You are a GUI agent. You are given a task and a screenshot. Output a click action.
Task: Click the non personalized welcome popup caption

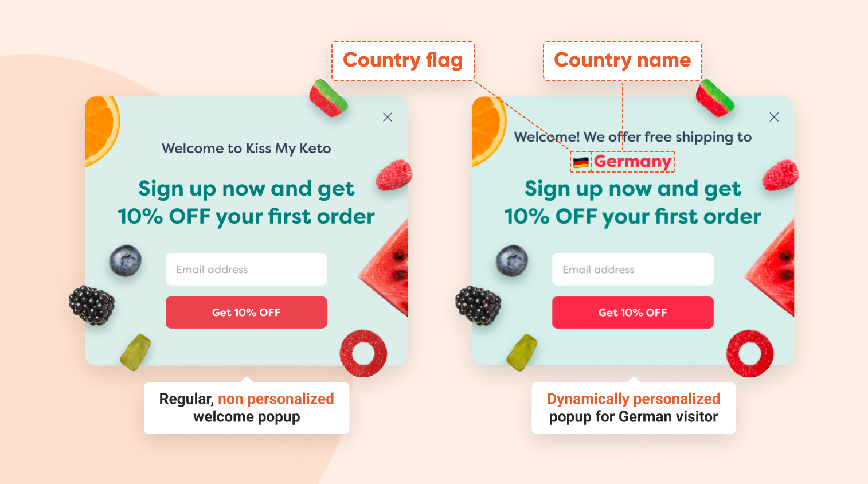(247, 408)
